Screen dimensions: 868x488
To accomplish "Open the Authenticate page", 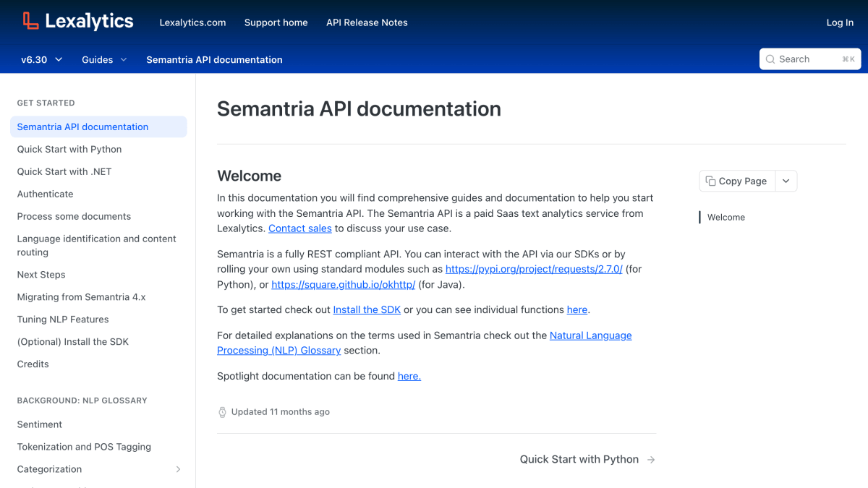I will (x=45, y=194).
